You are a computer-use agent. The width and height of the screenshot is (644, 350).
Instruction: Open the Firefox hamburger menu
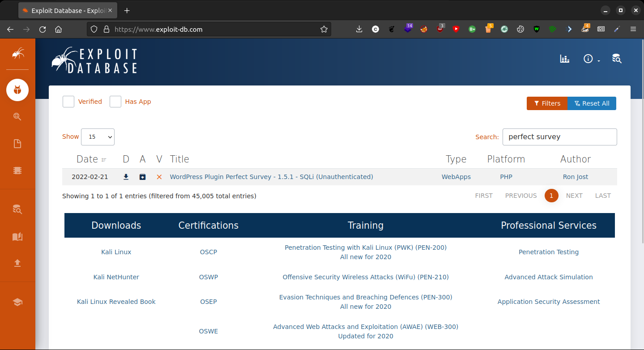[633, 29]
